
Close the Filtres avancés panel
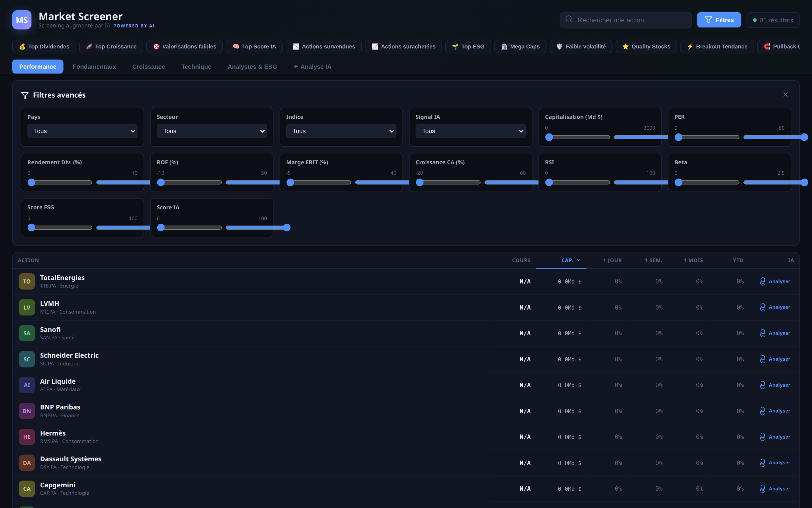[x=785, y=94]
